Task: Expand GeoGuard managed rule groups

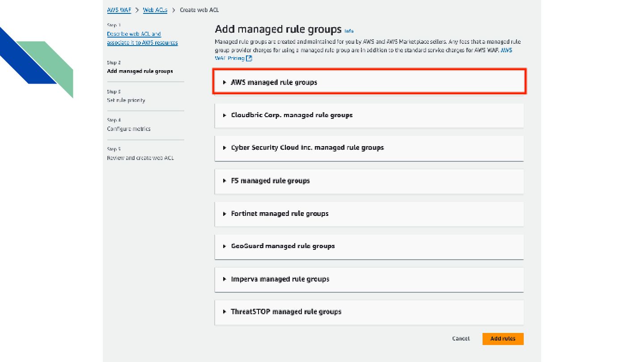Action: (283, 246)
